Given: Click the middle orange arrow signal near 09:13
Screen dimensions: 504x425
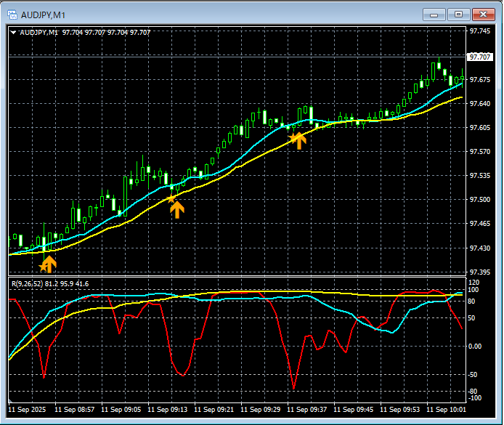Looking at the screenshot, I should [x=176, y=209].
